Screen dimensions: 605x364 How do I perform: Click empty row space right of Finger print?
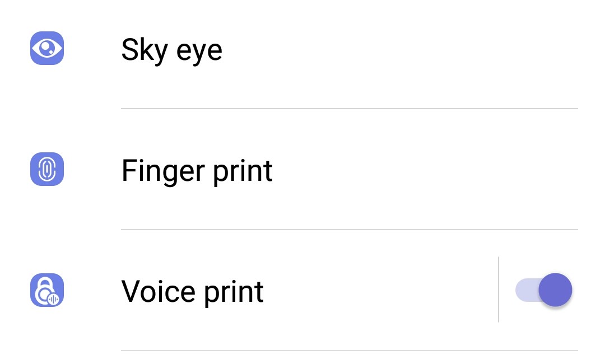pos(425,171)
